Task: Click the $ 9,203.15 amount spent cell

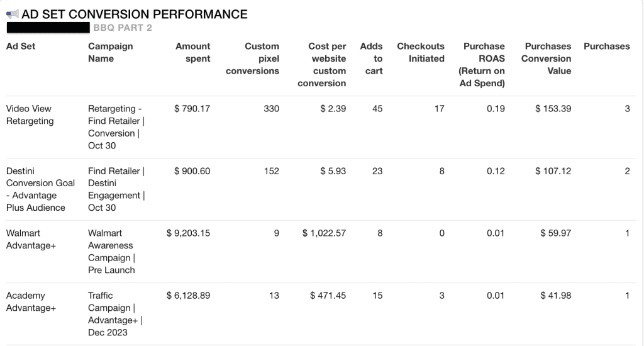Action: pos(188,233)
